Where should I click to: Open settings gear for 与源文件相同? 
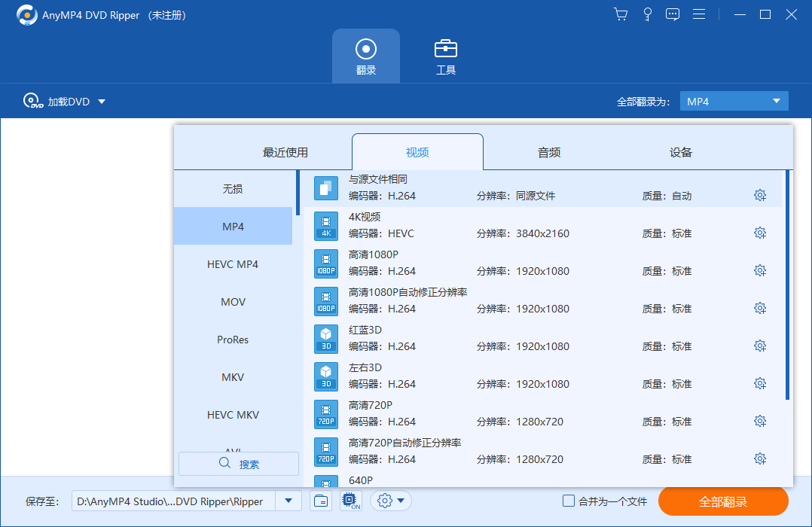[x=760, y=195]
